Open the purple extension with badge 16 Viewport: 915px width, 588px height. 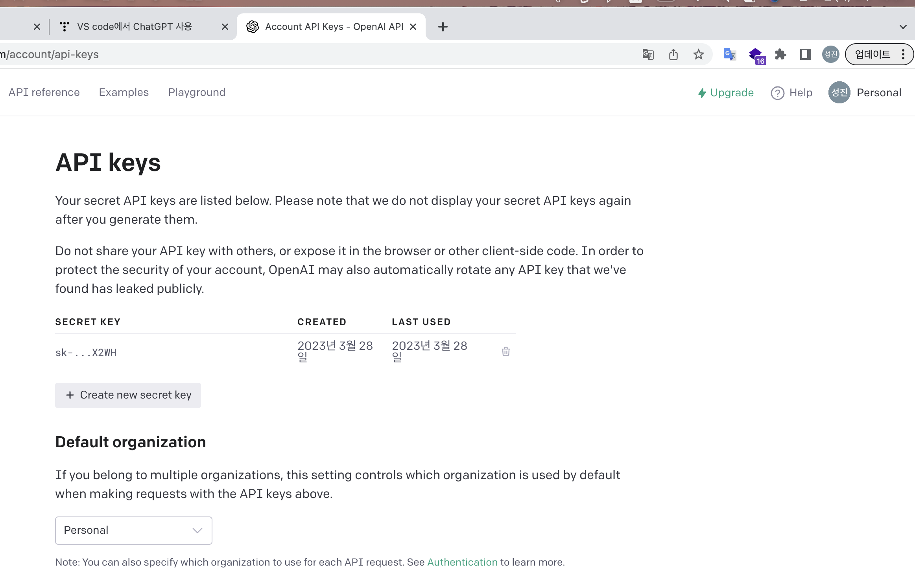(x=756, y=55)
